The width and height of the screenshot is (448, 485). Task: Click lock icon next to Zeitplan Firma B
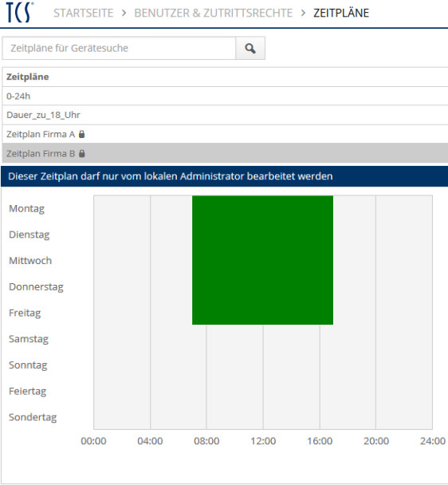tap(81, 153)
